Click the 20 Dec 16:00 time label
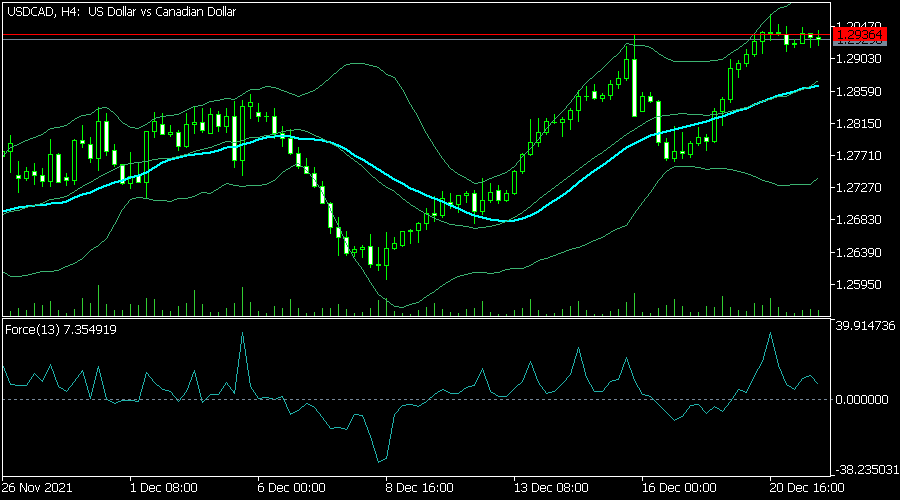The width and height of the screenshot is (900, 500). click(x=807, y=488)
